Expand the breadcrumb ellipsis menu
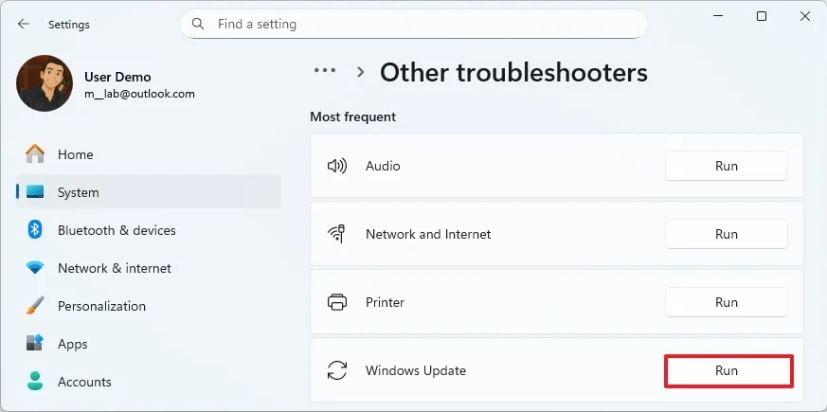This screenshot has width=827, height=412. [324, 71]
